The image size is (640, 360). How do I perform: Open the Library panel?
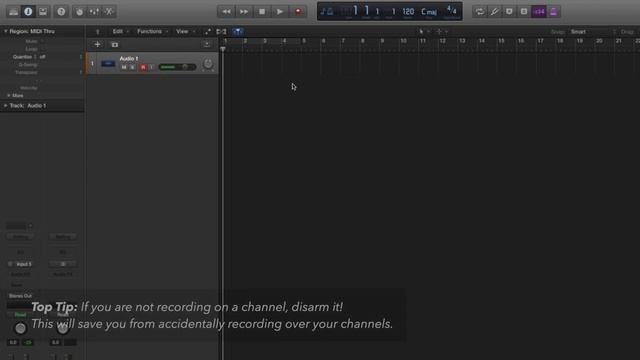(13, 11)
